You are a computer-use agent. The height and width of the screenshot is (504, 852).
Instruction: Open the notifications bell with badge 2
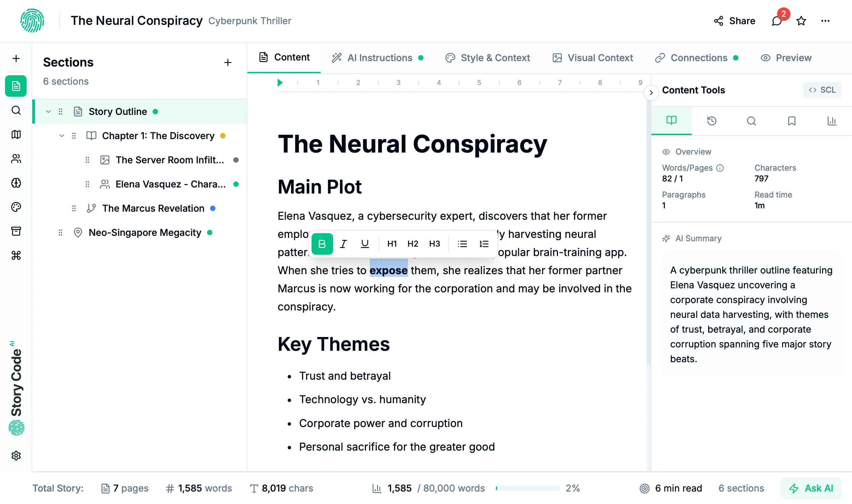point(777,21)
